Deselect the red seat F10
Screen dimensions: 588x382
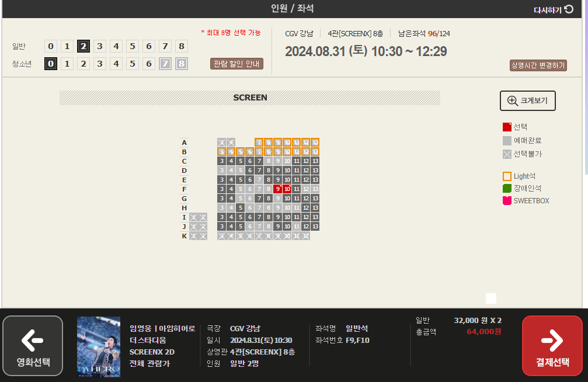pos(287,189)
